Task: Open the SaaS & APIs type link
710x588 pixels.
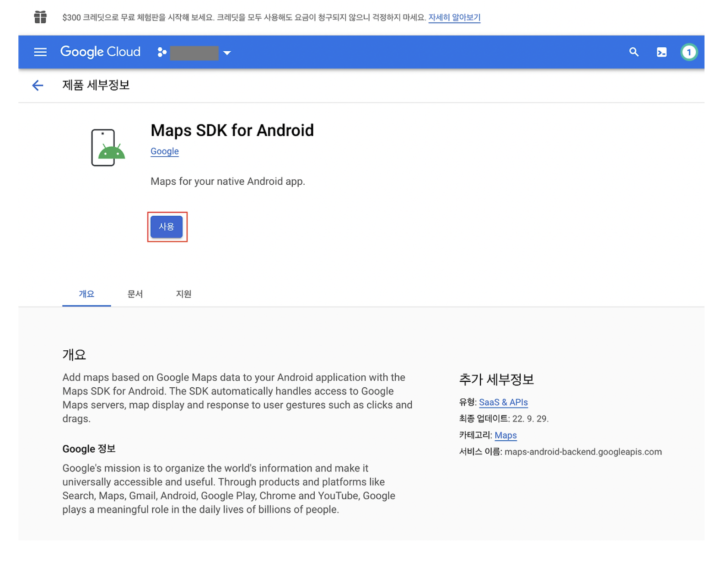Action: point(503,402)
